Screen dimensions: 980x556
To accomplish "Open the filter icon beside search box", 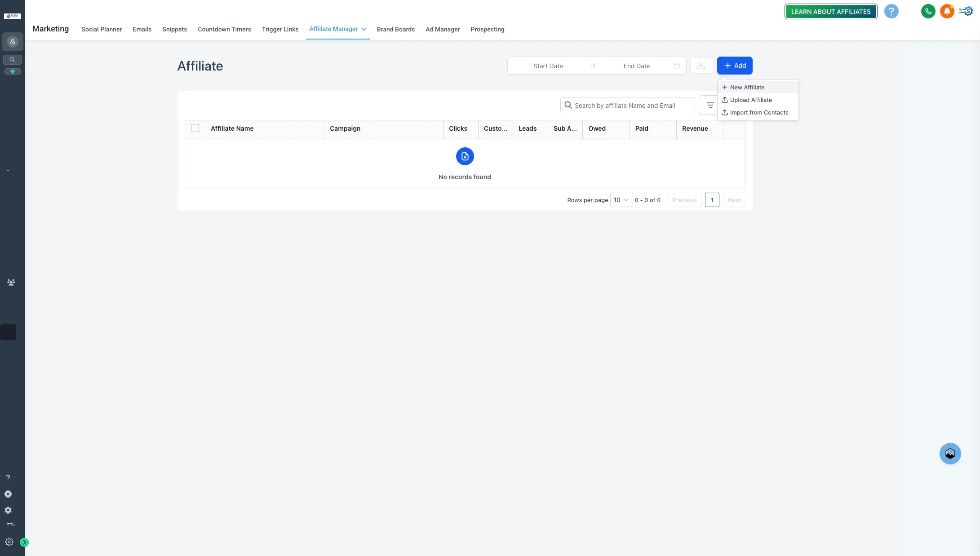I will [x=710, y=105].
